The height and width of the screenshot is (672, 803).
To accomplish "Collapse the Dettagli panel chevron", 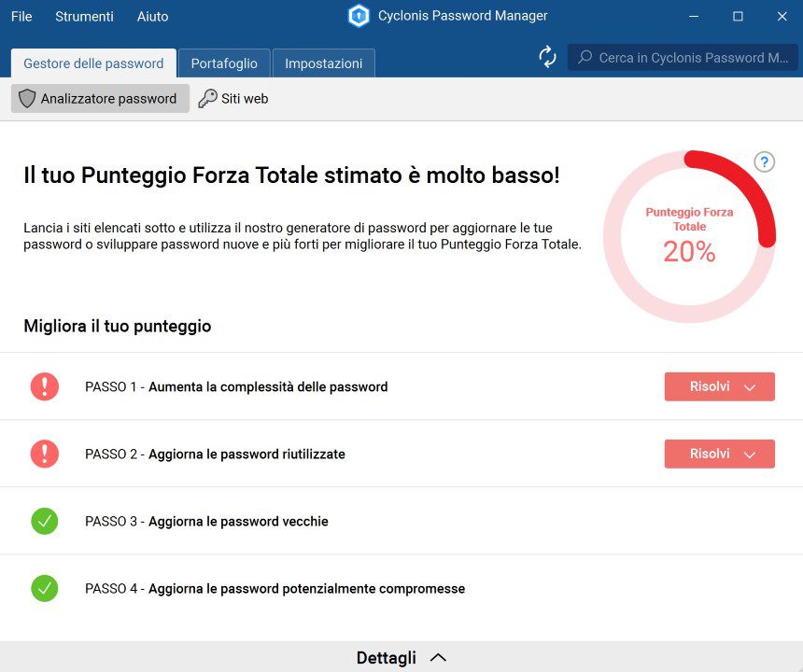I will coord(438,658).
